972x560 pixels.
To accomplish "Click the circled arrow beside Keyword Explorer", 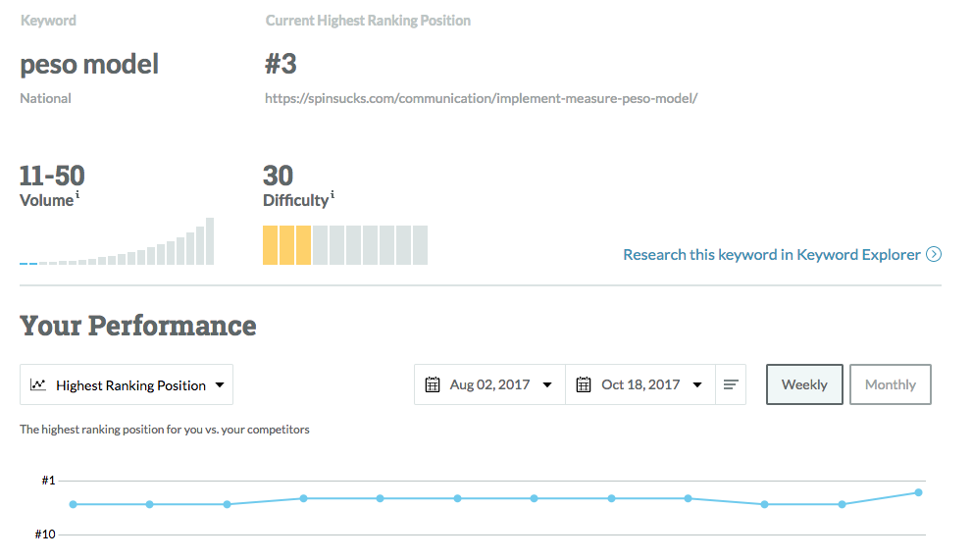I will coord(934,255).
